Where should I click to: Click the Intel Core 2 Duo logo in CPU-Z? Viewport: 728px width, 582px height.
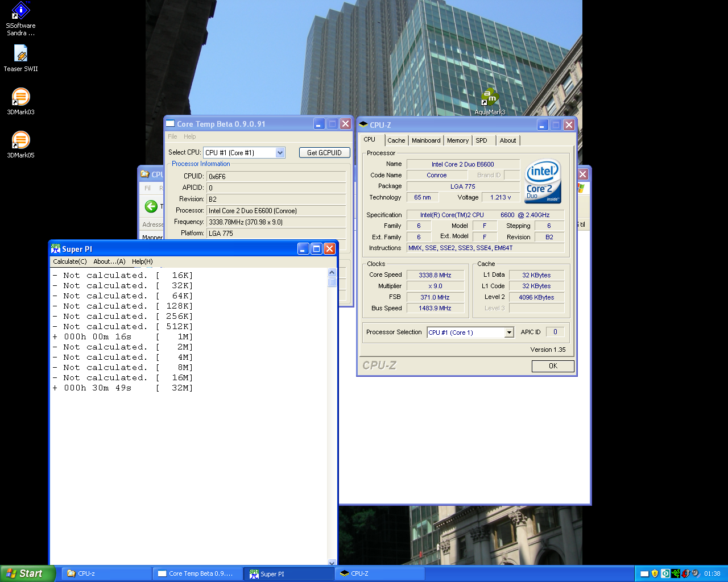[x=543, y=181]
